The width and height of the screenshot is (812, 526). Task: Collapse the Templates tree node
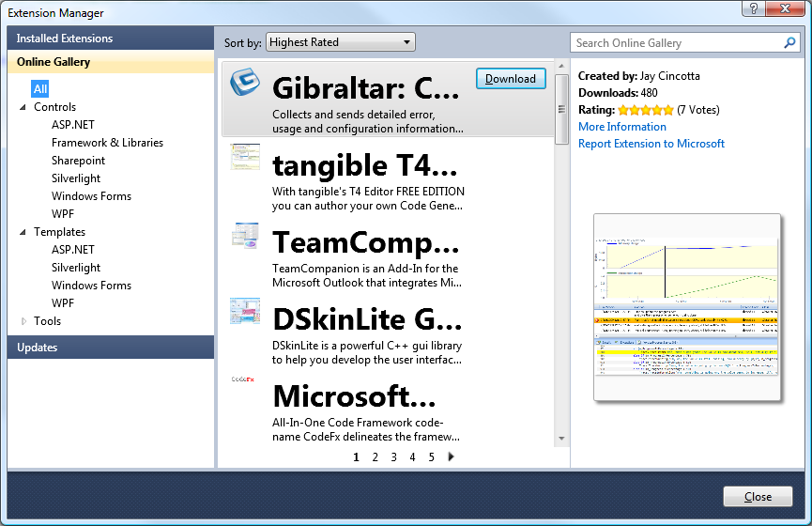tap(23, 233)
